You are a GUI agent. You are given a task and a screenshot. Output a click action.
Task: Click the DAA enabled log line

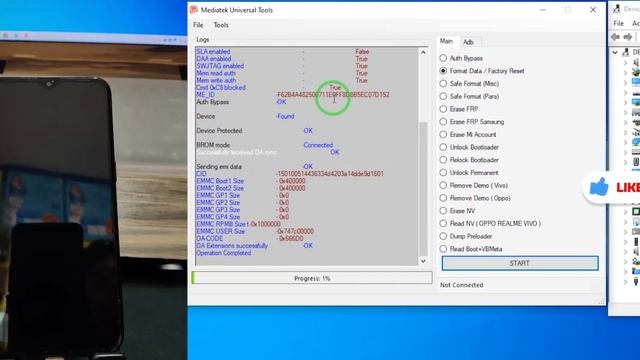coord(282,59)
